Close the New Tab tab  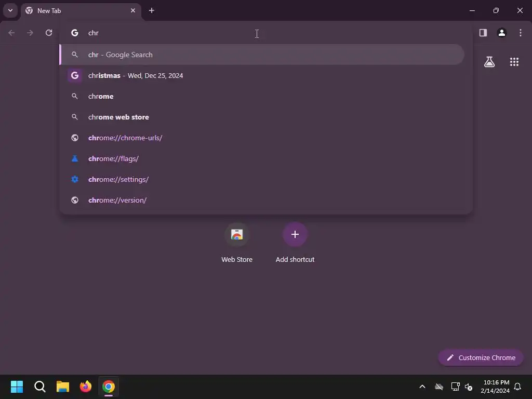[133, 10]
